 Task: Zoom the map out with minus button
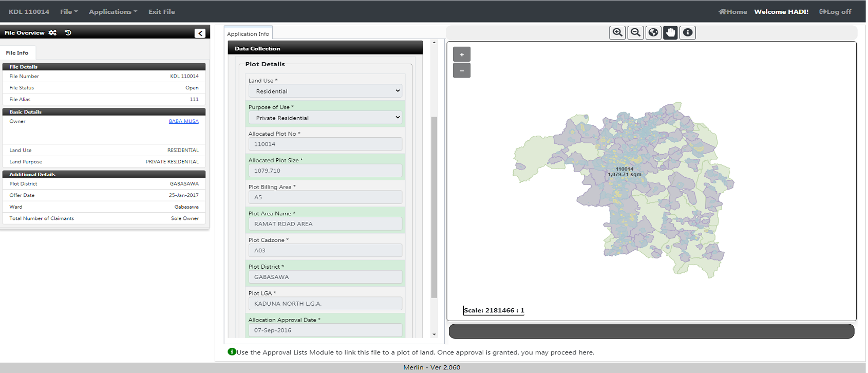(462, 70)
